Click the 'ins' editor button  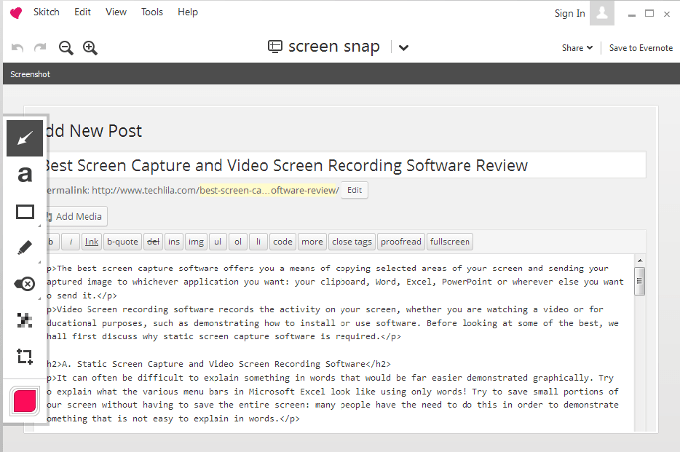[x=174, y=242]
